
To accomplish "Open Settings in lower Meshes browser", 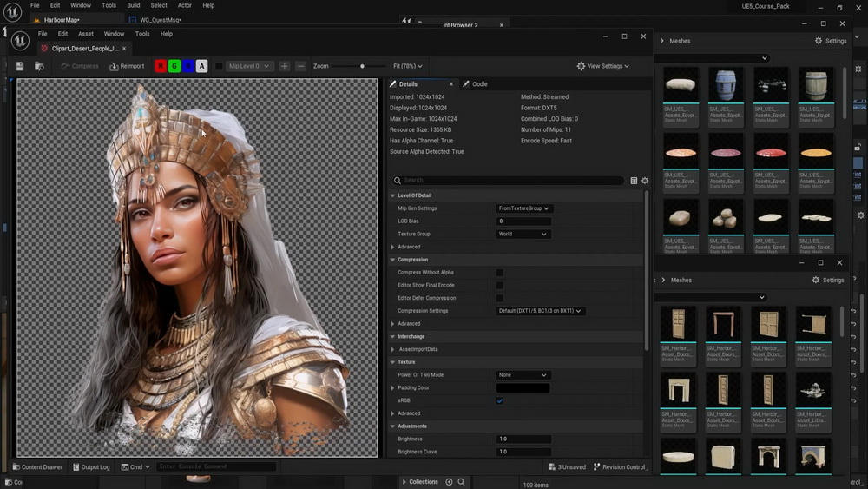I will click(828, 281).
